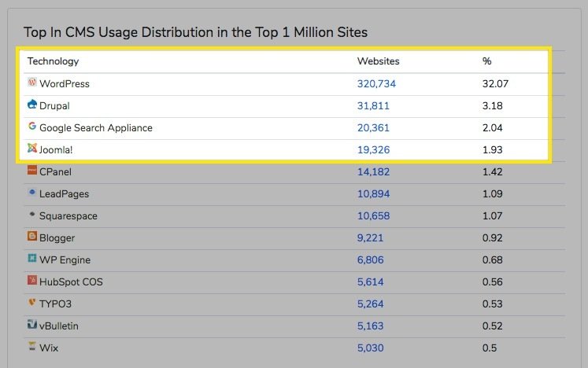
Task: Select the WP Engine technology name
Action: [x=65, y=260]
